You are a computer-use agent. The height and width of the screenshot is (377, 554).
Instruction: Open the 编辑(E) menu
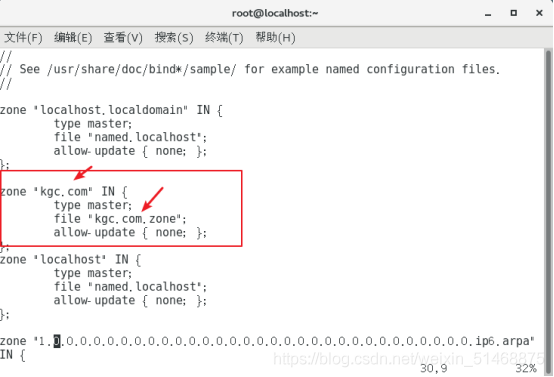[x=73, y=37]
